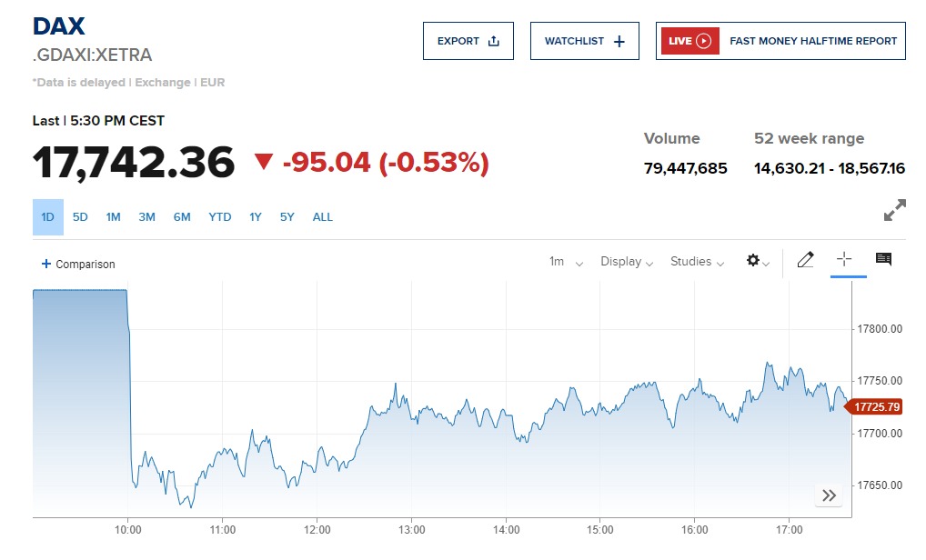Switch to the 5D time range

coord(80,217)
